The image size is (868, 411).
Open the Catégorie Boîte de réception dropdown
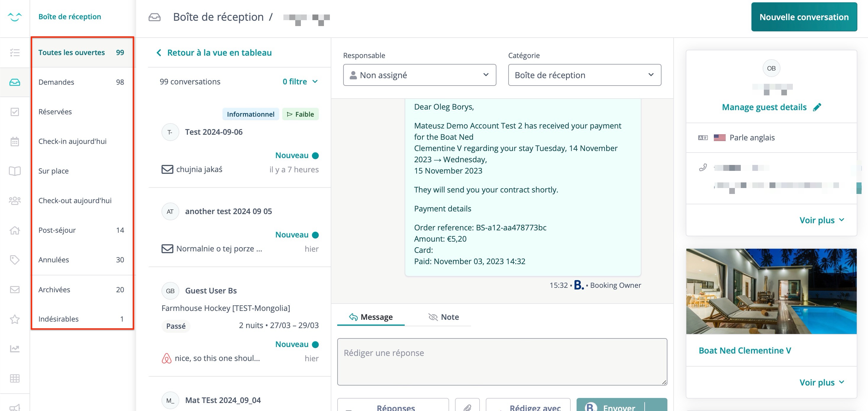(584, 75)
